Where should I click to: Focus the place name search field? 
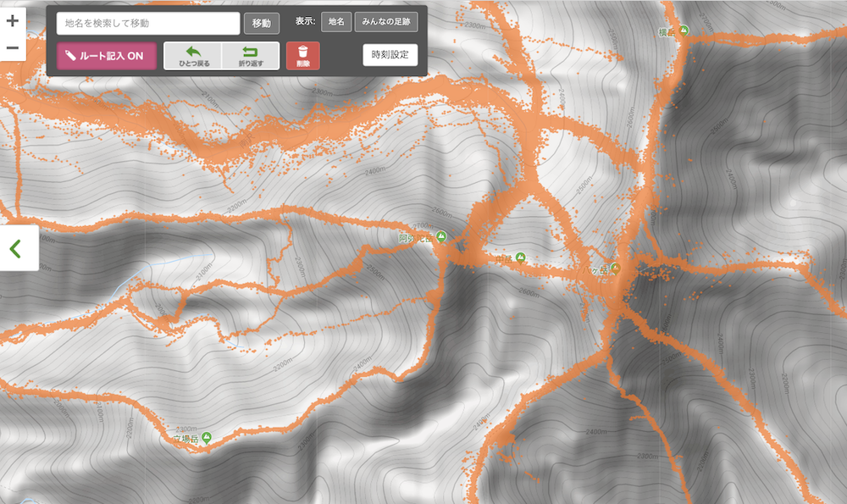click(x=148, y=23)
